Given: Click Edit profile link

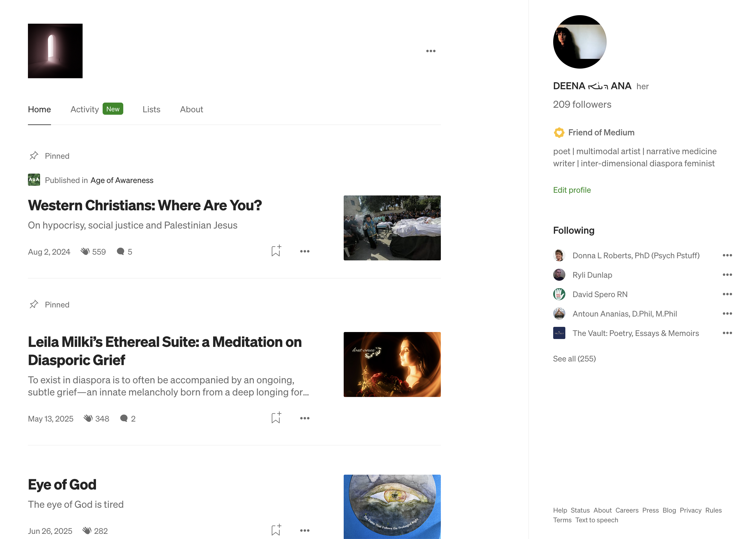Looking at the screenshot, I should (x=572, y=190).
